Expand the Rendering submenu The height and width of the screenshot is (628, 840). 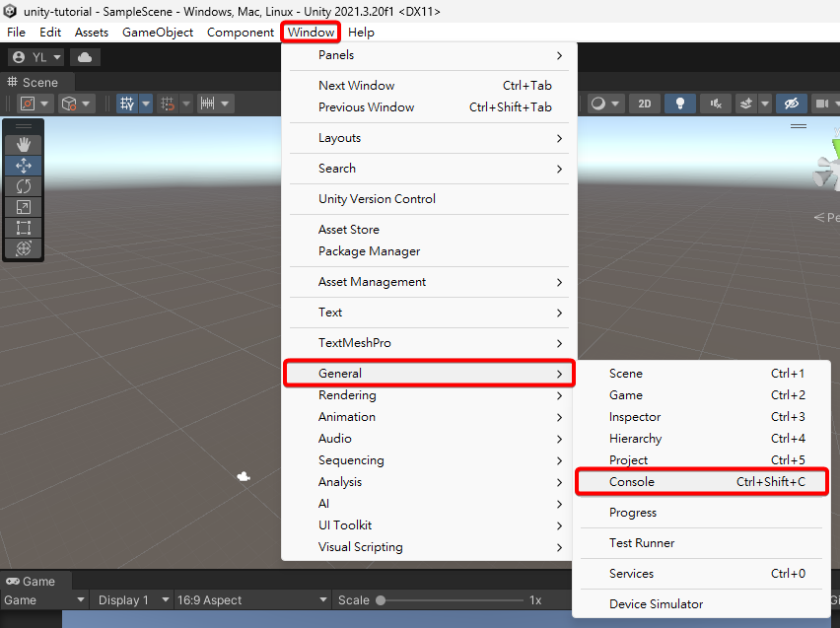pyautogui.click(x=429, y=395)
